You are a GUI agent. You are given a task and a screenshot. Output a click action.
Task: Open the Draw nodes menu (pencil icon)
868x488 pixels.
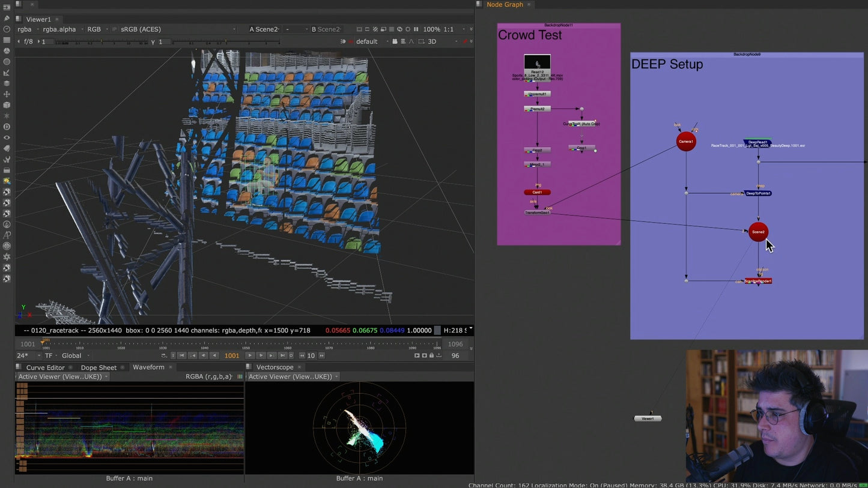[7, 18]
